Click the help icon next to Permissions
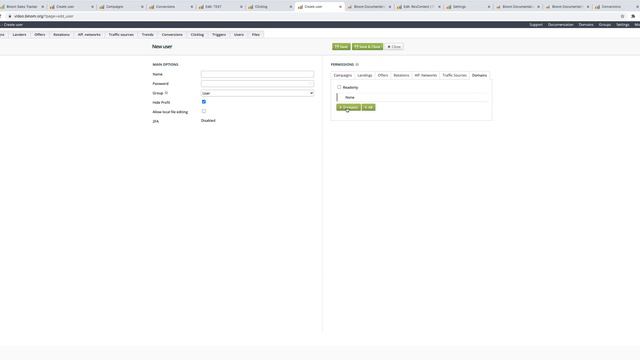This screenshot has width=640, height=360. (x=357, y=64)
